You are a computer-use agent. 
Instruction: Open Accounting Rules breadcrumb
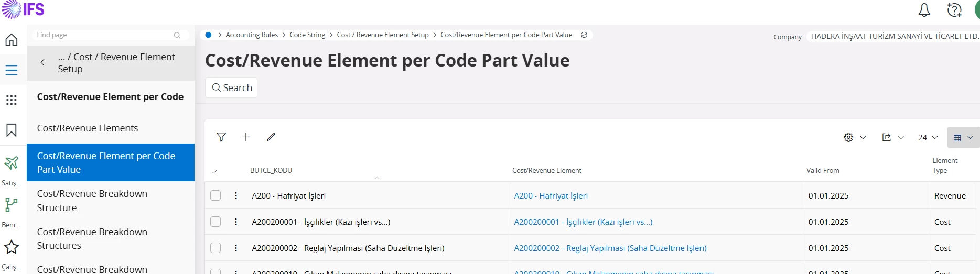252,35
